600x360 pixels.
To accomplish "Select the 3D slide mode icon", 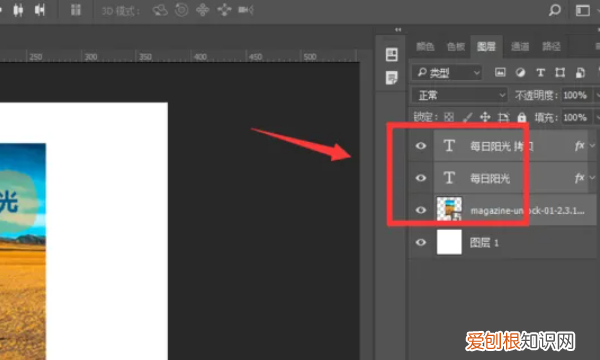I will (224, 10).
